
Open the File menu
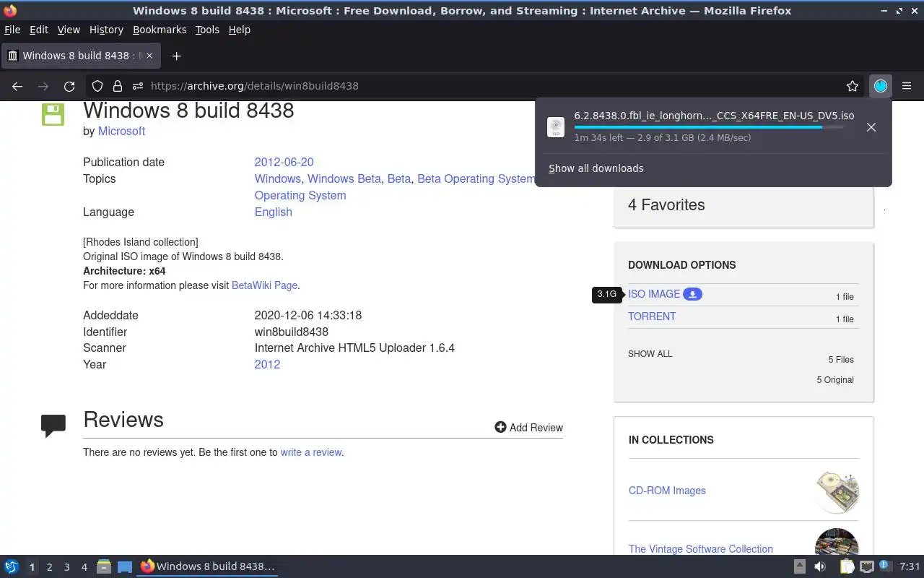point(12,30)
